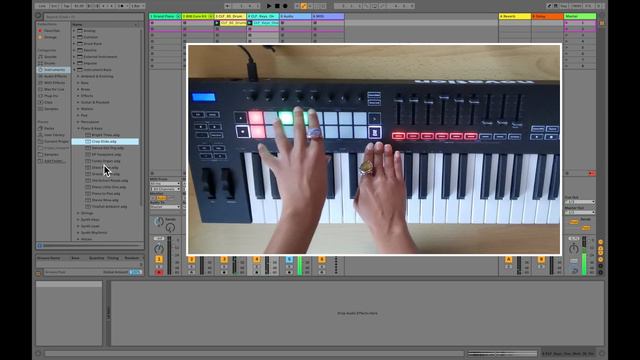Select the 1 Grand Piano track header
This screenshot has width=640, height=360.
coord(165,16)
